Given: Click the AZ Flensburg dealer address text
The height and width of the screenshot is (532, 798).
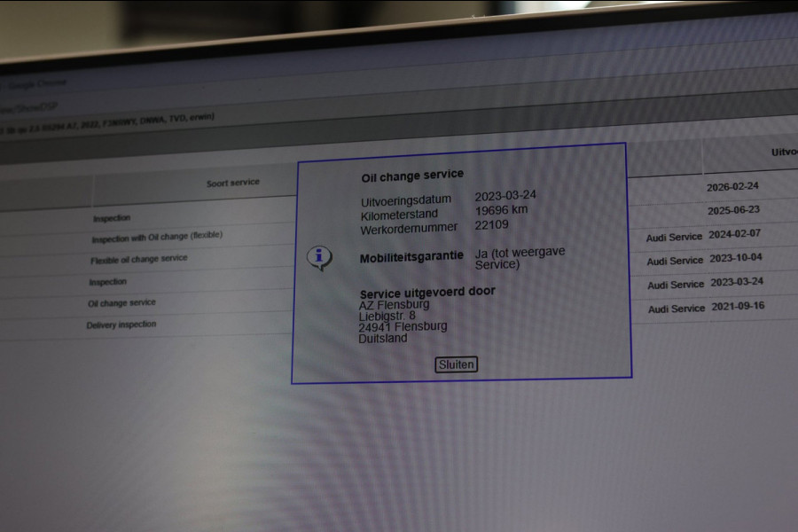Looking at the screenshot, I should coord(403,321).
